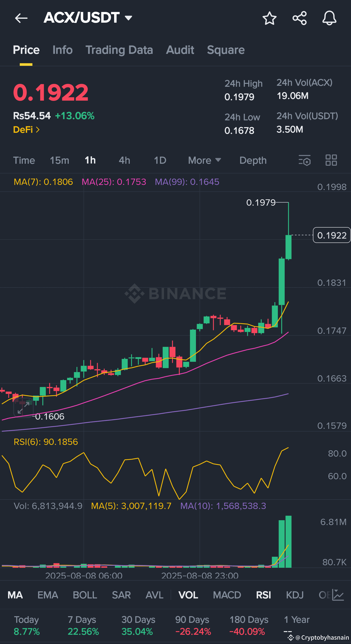Open chart settings icon beside Depth
Image resolution: width=351 pixels, height=644 pixels.
(304, 160)
